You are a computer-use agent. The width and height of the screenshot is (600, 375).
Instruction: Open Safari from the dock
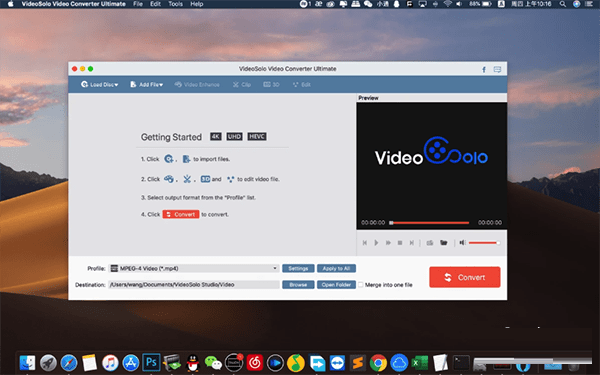pyautogui.click(x=69, y=362)
